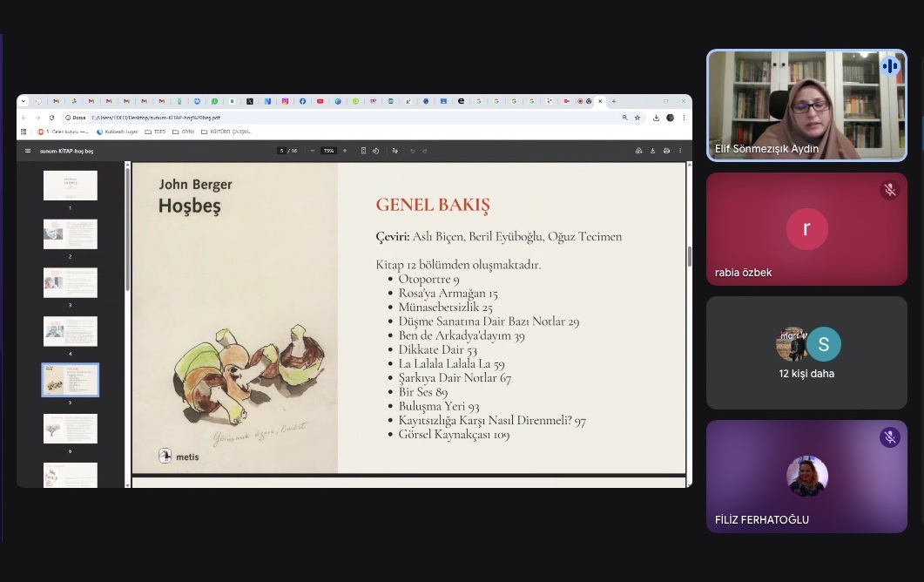Click the fit to page icon
The height and width of the screenshot is (582, 924).
pyautogui.click(x=363, y=151)
